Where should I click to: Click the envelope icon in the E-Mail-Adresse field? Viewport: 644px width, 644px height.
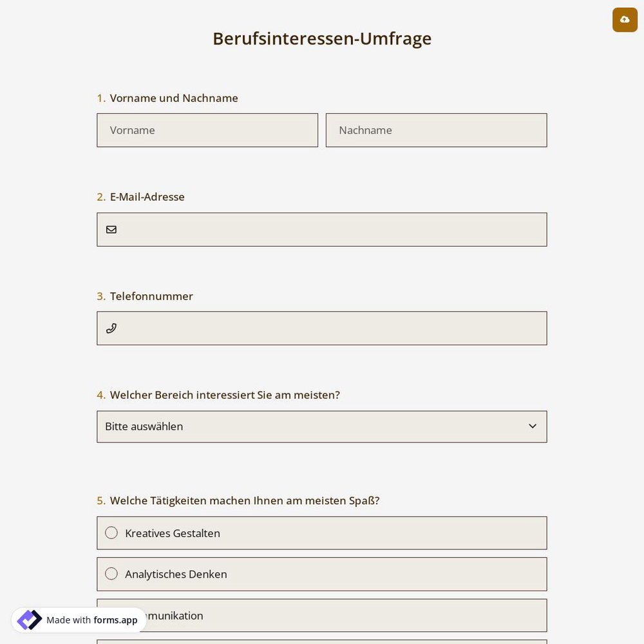coord(111,229)
